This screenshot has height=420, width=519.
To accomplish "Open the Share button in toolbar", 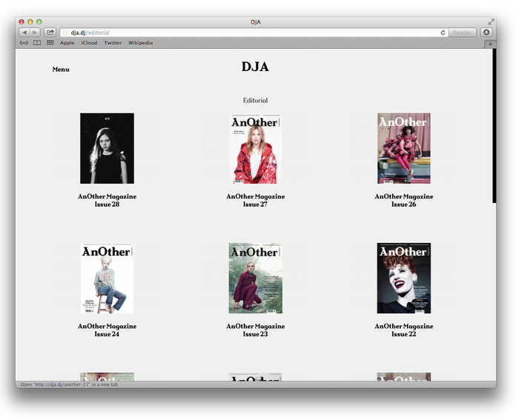I will [50, 33].
